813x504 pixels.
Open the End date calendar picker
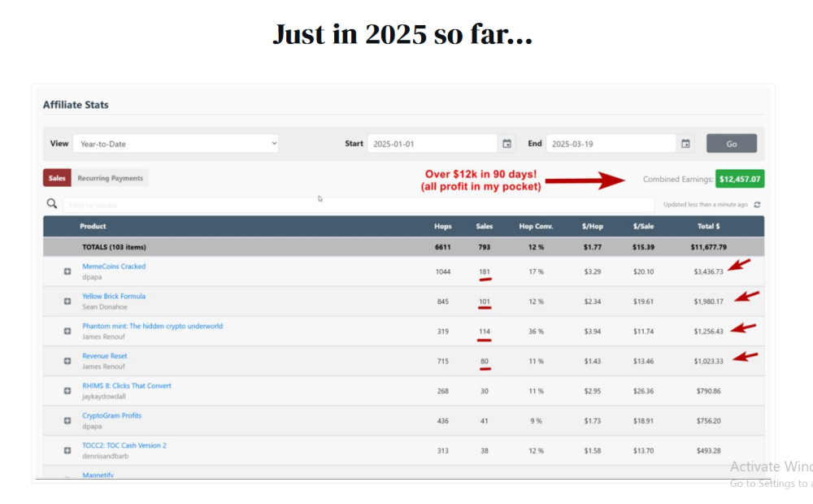pyautogui.click(x=685, y=144)
